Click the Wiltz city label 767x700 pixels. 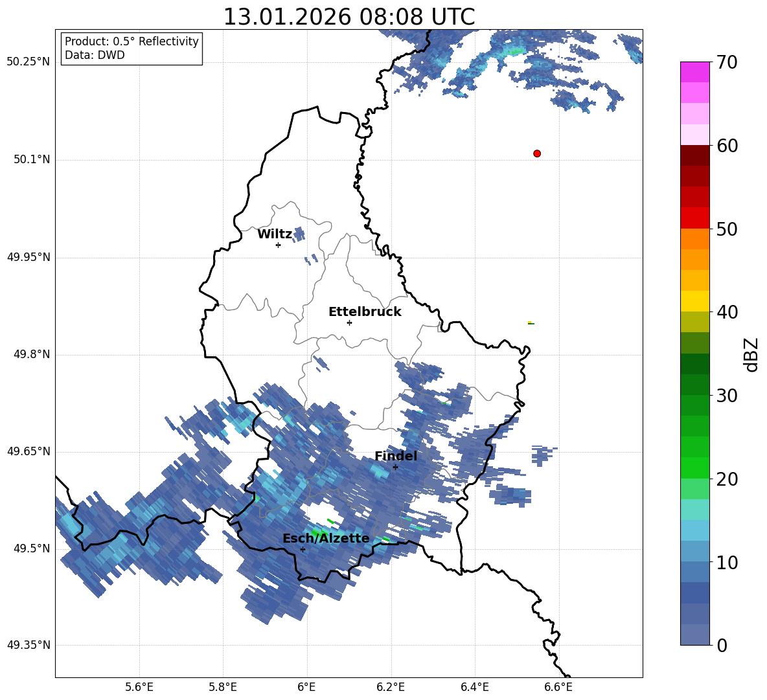point(275,234)
